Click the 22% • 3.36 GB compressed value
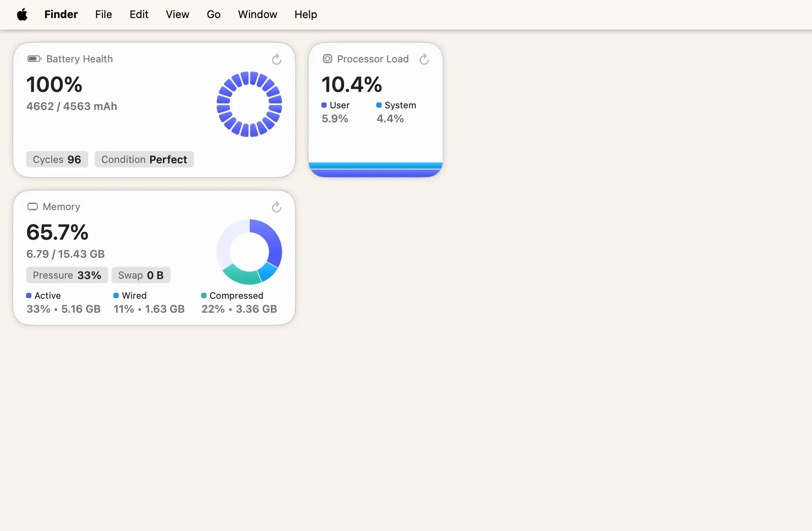 click(x=239, y=309)
